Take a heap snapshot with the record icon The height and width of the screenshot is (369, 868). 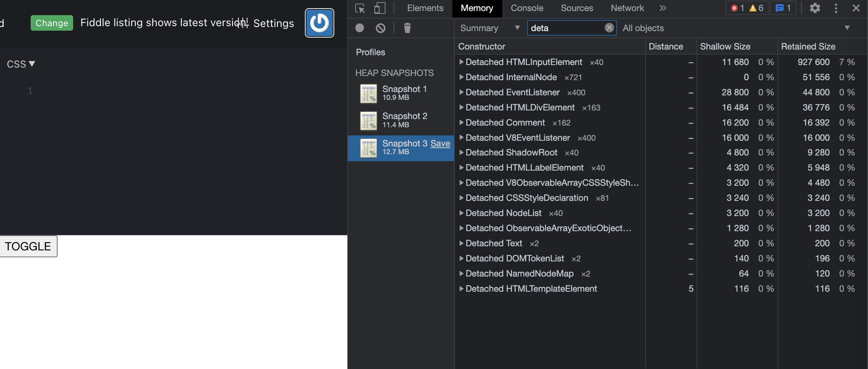click(x=359, y=28)
